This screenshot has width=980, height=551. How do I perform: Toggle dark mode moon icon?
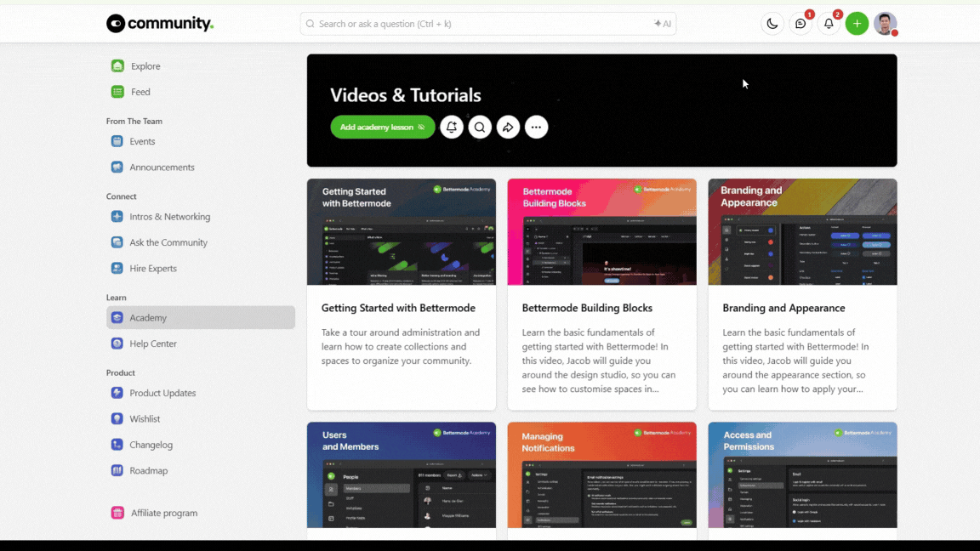click(772, 24)
